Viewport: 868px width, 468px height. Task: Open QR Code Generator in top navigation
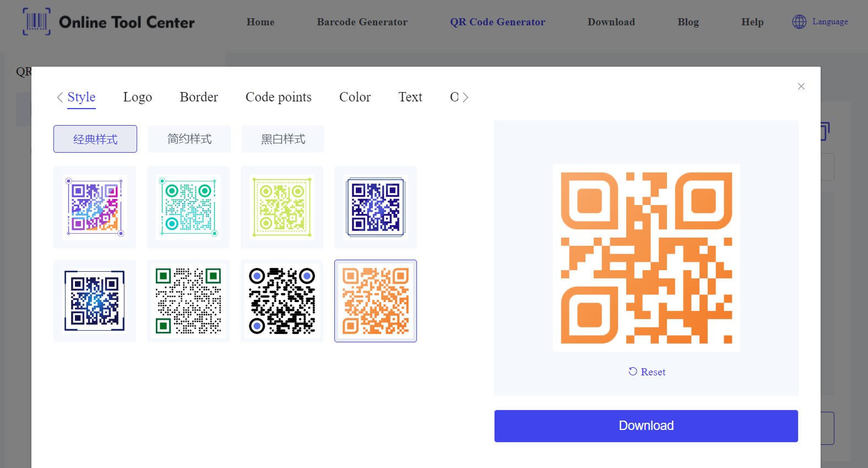498,22
